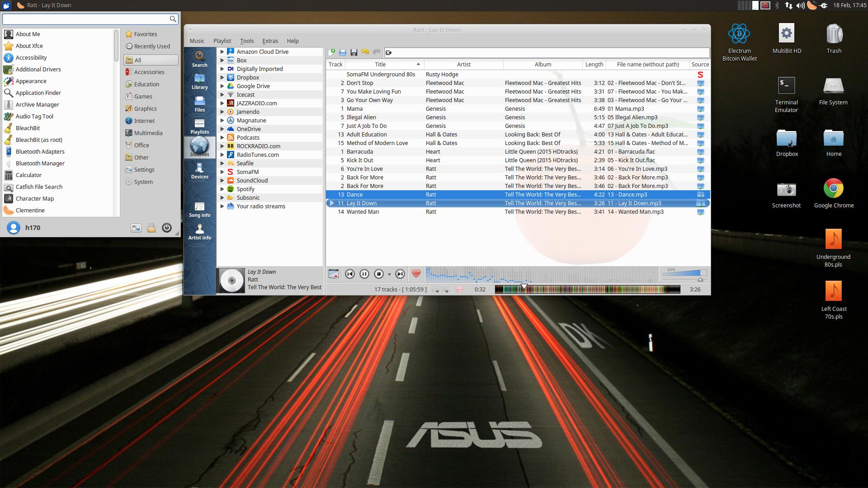This screenshot has width=868, height=488.
Task: Click the lock screen icon
Action: [151, 228]
